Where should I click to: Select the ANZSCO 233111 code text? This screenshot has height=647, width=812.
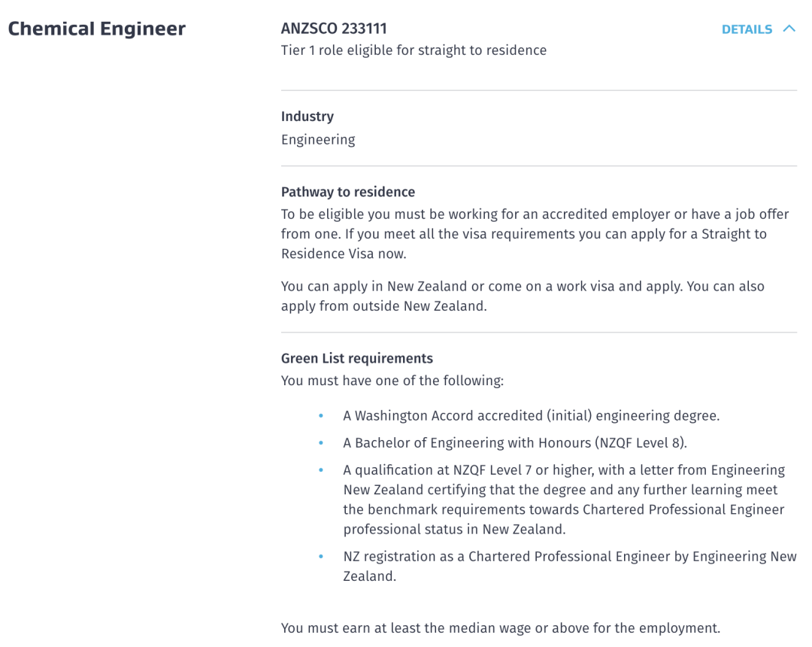click(x=334, y=29)
